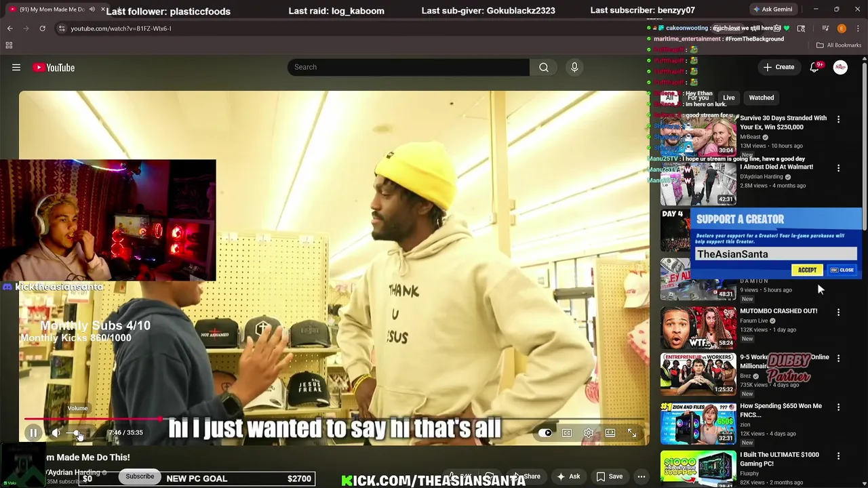Open the Chrome three-dot menu
868x488 pixels.
pos(858,28)
